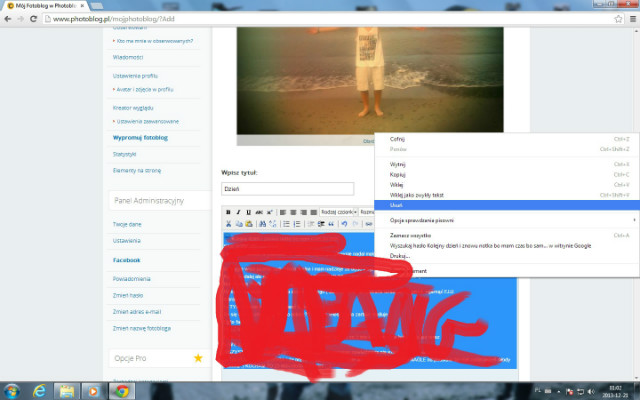640x400 pixels.
Task: Open Zmień nazwę fotobloga link
Action: point(142,329)
